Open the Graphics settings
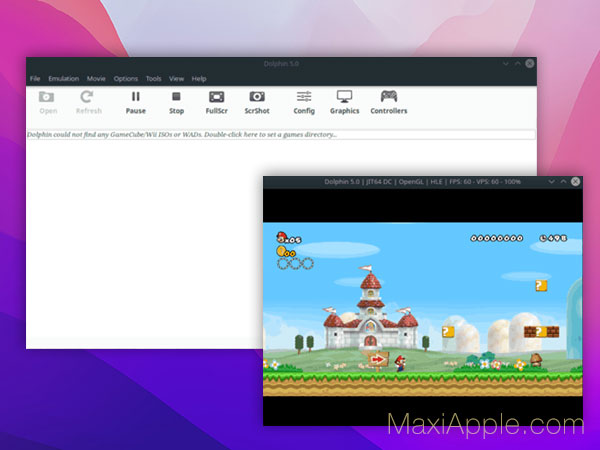The height and width of the screenshot is (450, 600). [344, 102]
